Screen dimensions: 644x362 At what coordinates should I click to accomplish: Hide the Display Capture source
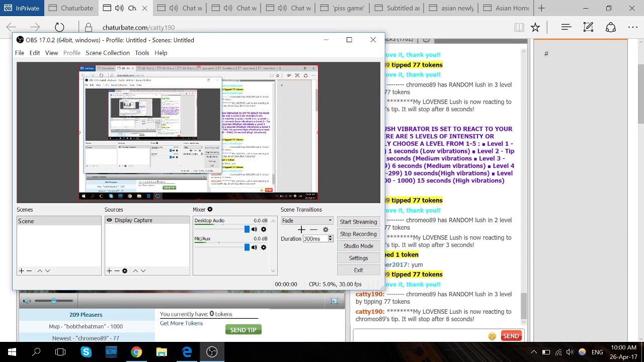coord(109,220)
